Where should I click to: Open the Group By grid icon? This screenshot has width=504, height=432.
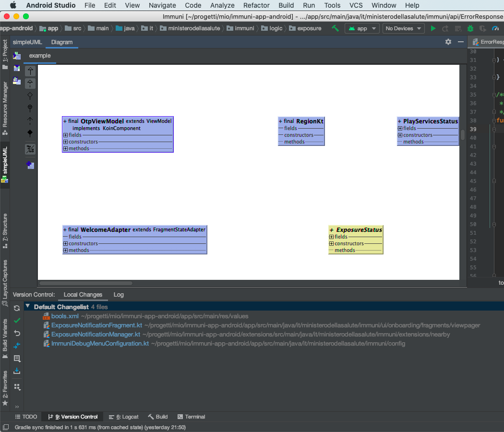click(x=17, y=387)
